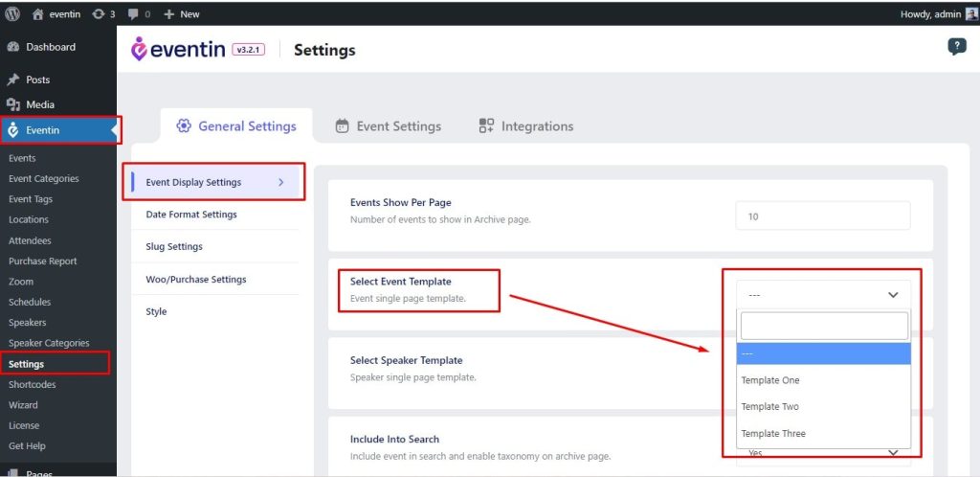Switch to the Integrations tab
The width and height of the screenshot is (980, 477).
tap(526, 125)
